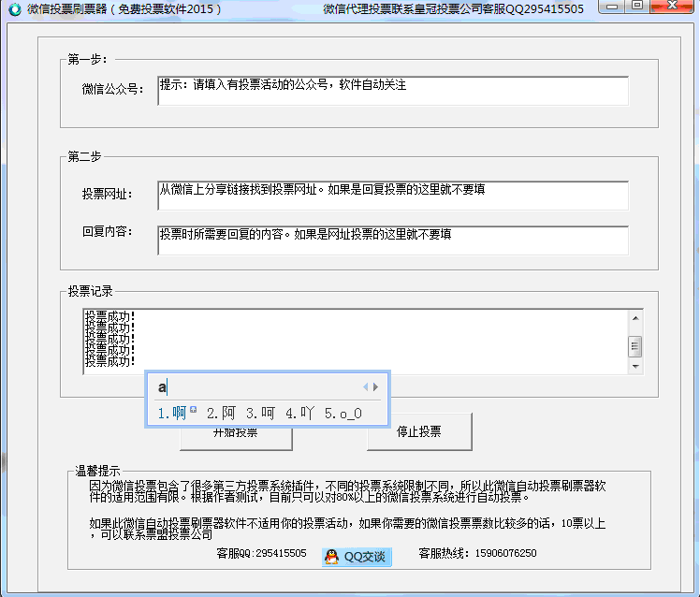Click the 温馨提示 group label

97,471
